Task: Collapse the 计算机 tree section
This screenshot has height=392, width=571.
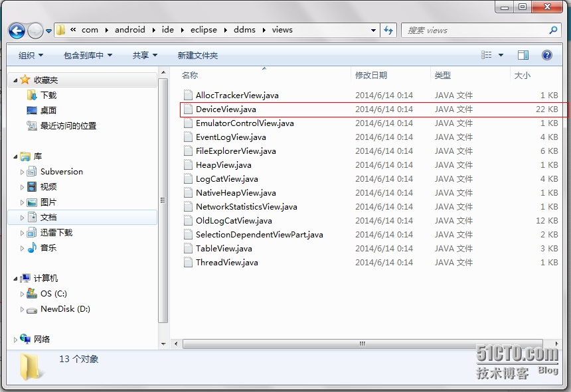Action: pos(15,279)
